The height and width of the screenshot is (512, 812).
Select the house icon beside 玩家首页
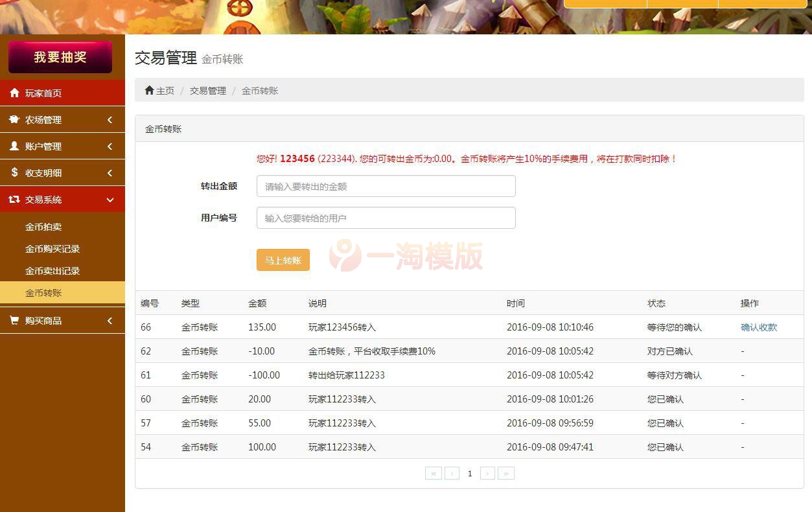[x=14, y=93]
